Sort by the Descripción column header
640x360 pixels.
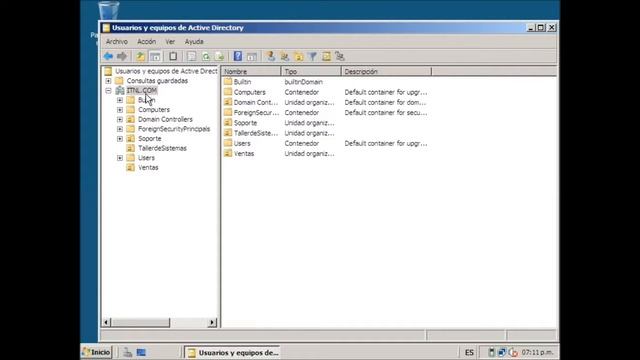(x=386, y=71)
